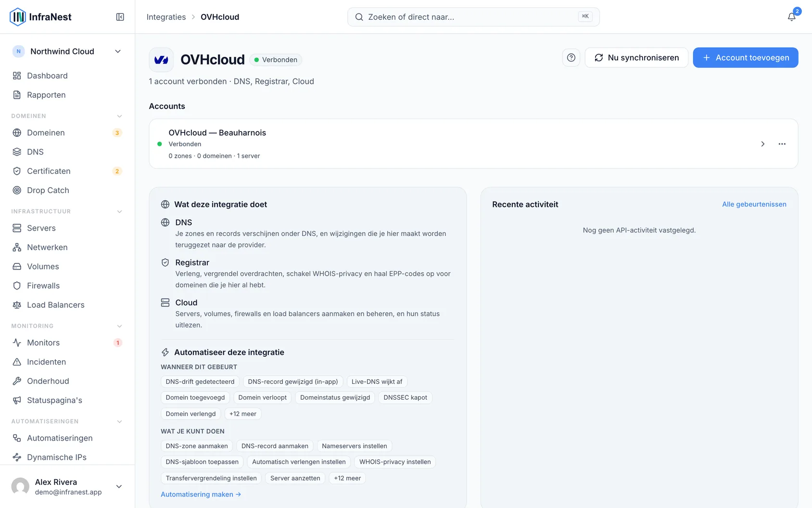Open Drop Catch in the sidebar
Screen dimensions: 812x508
(x=67, y=190)
